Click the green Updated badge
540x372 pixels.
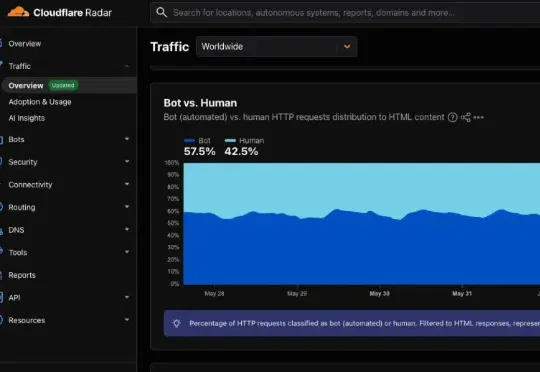coord(63,85)
